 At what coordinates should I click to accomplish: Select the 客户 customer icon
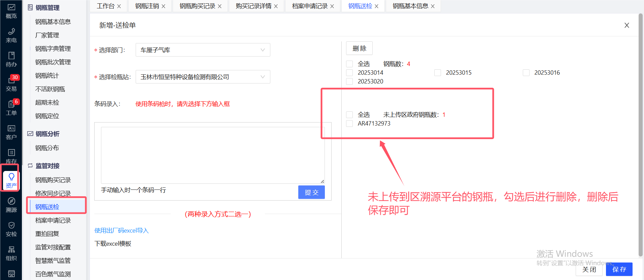click(11, 132)
